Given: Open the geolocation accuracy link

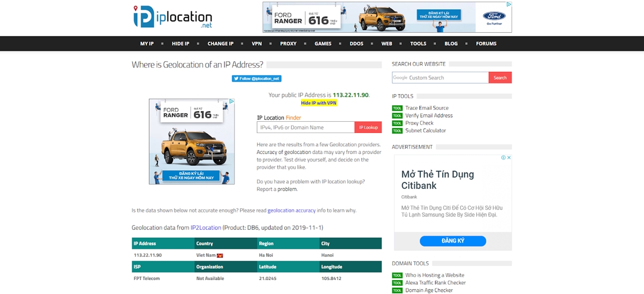Looking at the screenshot, I should point(291,210).
